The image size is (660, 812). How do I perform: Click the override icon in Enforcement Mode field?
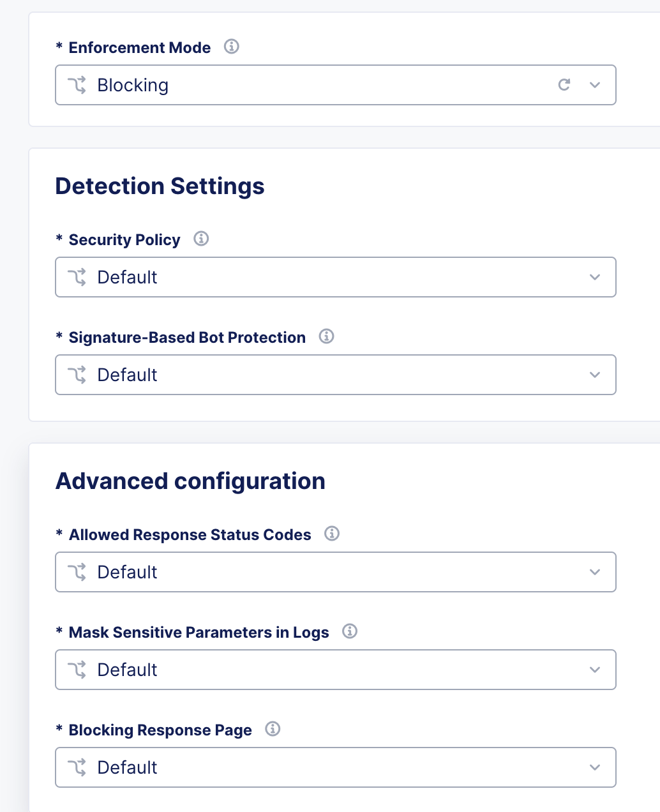tap(77, 84)
